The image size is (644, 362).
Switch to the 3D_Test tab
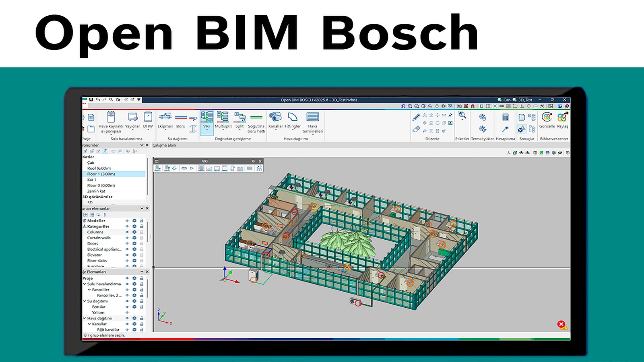525,100
